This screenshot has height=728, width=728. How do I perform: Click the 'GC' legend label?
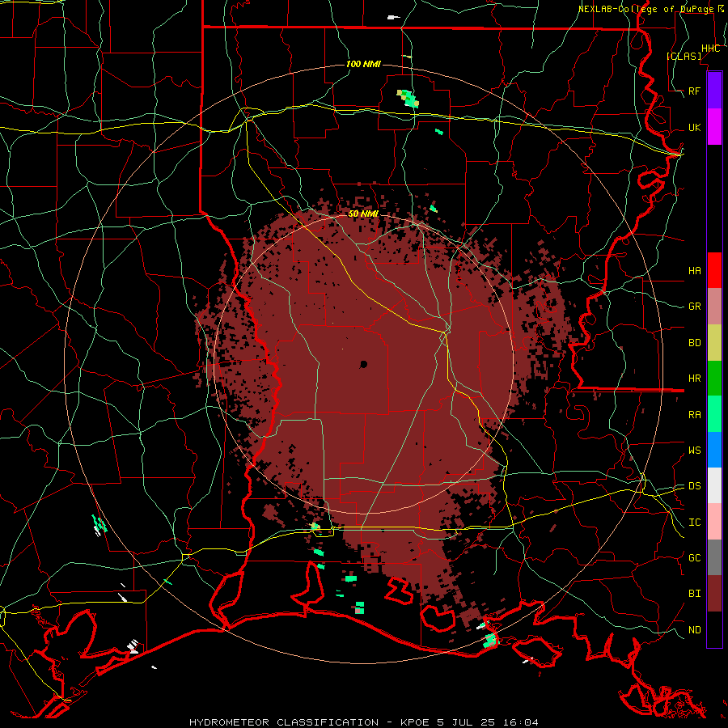(695, 558)
